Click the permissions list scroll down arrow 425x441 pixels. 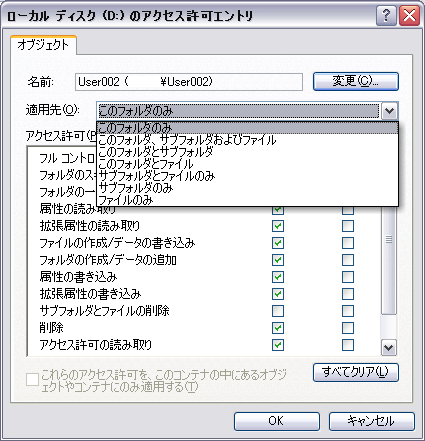389,348
